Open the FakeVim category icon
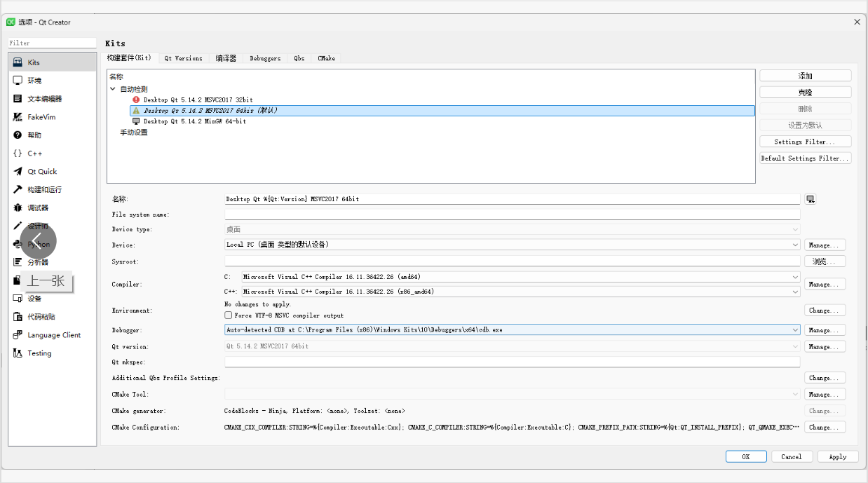 pyautogui.click(x=18, y=117)
